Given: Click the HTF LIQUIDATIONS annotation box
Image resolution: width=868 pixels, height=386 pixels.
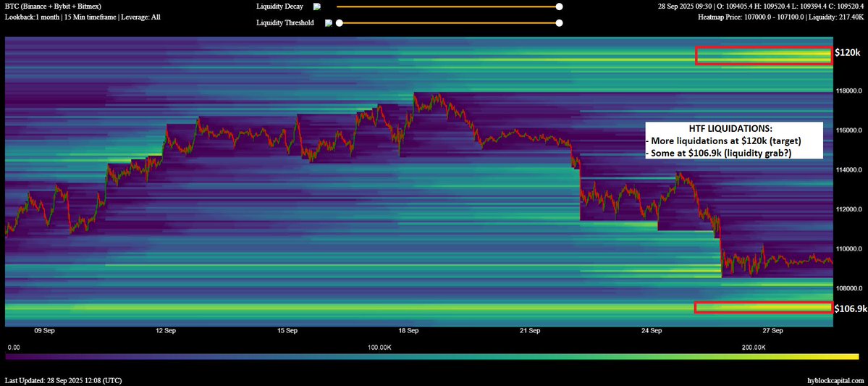Looking at the screenshot, I should 733,140.
